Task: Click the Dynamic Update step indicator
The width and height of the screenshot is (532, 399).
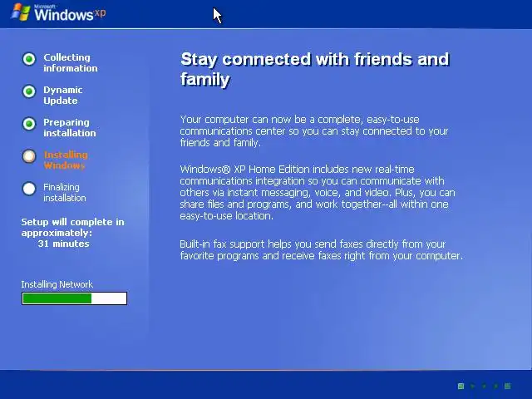Action: tap(29, 91)
